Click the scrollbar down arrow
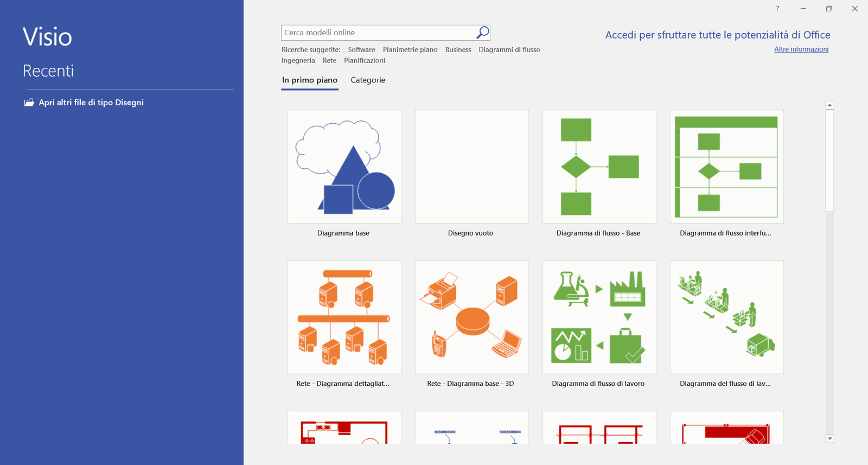This screenshot has height=465, width=868. (829, 438)
